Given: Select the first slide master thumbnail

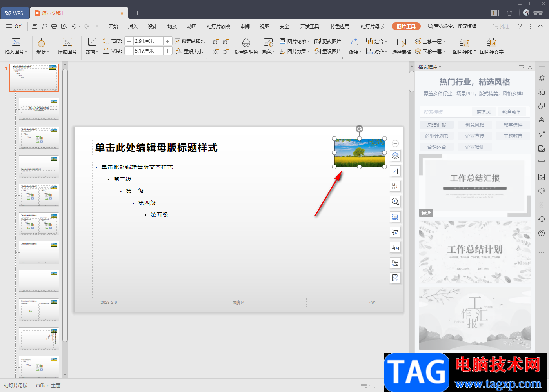Looking at the screenshot, I should coord(34,78).
